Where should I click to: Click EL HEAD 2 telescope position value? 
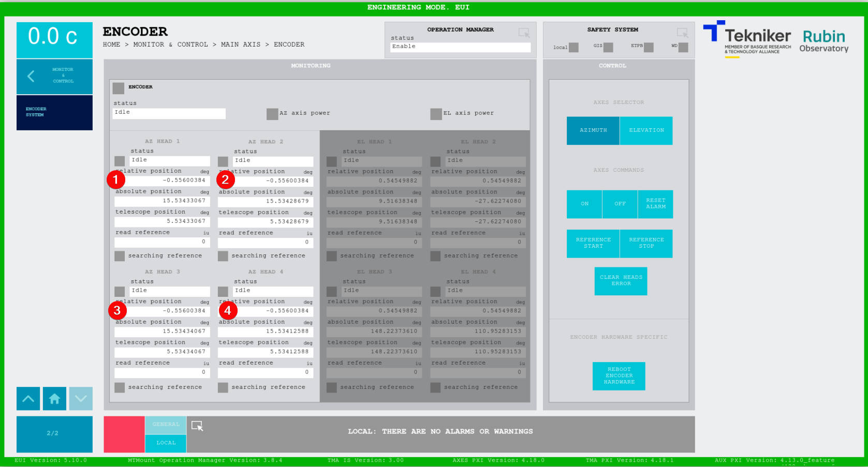click(478, 222)
